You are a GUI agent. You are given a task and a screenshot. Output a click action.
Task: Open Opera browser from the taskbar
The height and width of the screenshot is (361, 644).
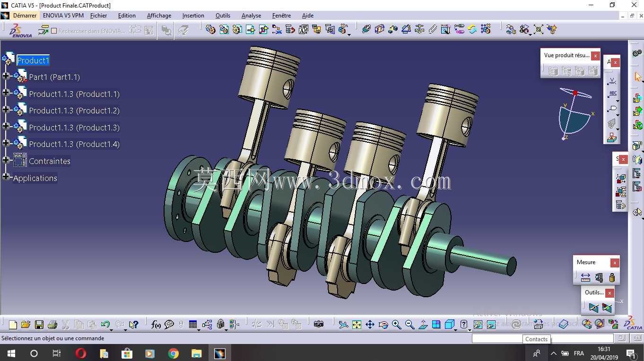tap(80, 353)
